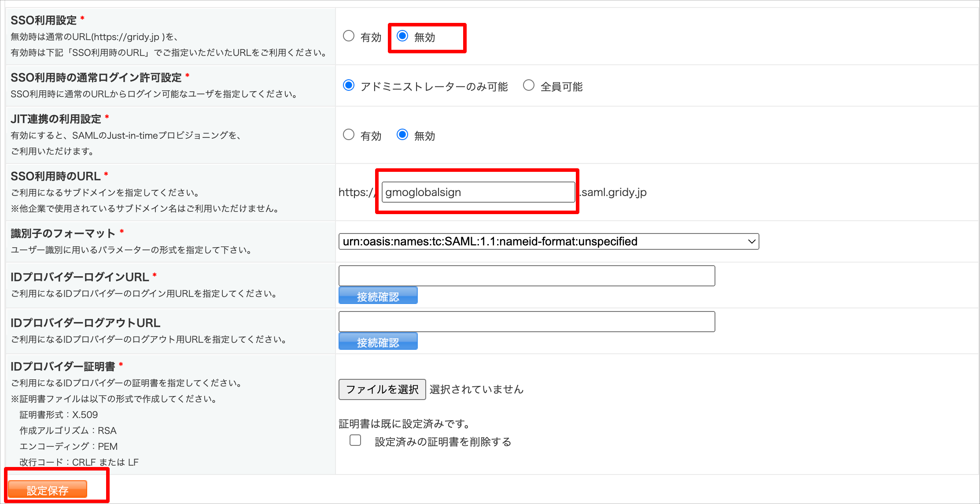Screen dimensions: 980x504
Task: Click the 選択されていません file status text
Action: pyautogui.click(x=476, y=389)
